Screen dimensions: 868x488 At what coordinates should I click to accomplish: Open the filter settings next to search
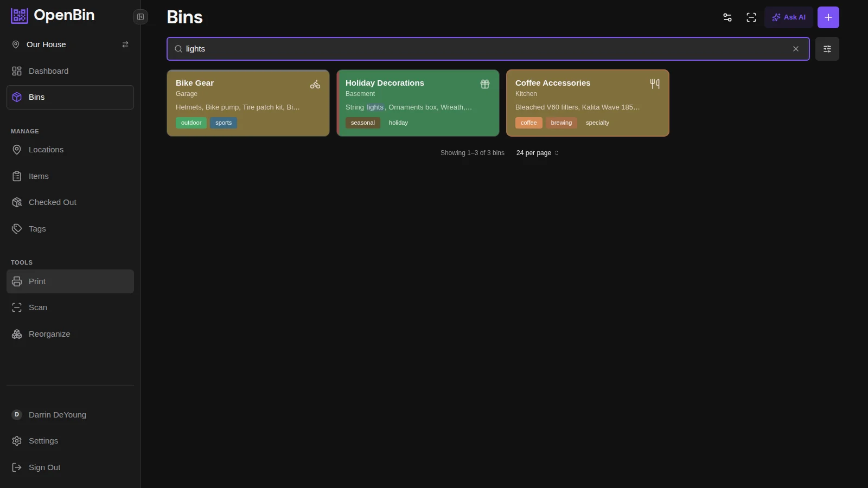tap(827, 49)
